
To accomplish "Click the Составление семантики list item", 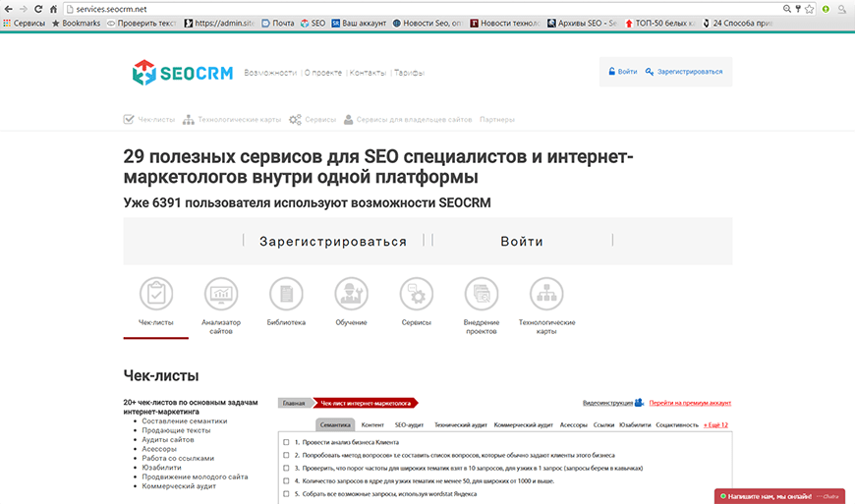I will tap(185, 421).
